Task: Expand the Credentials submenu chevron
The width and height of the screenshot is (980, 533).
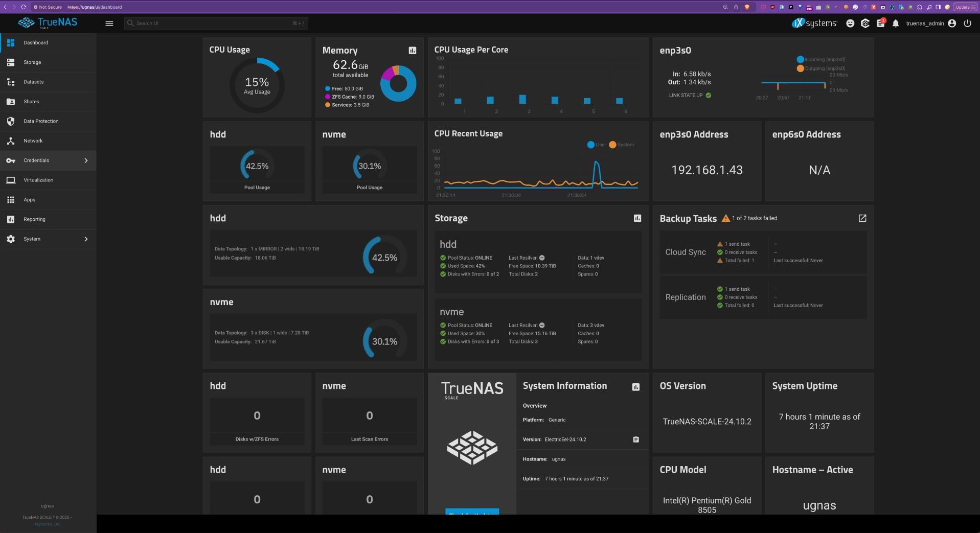Action: click(x=86, y=160)
